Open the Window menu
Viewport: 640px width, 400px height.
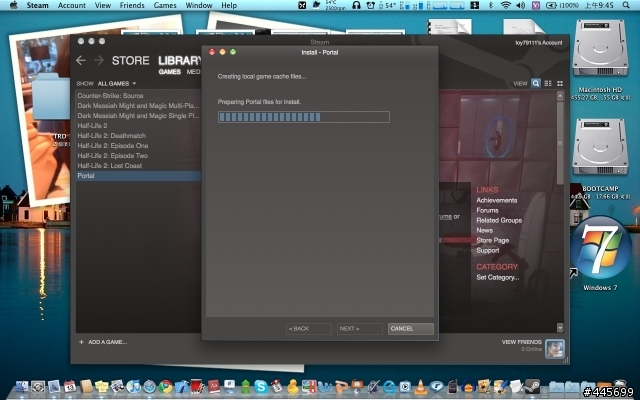pos(199,5)
